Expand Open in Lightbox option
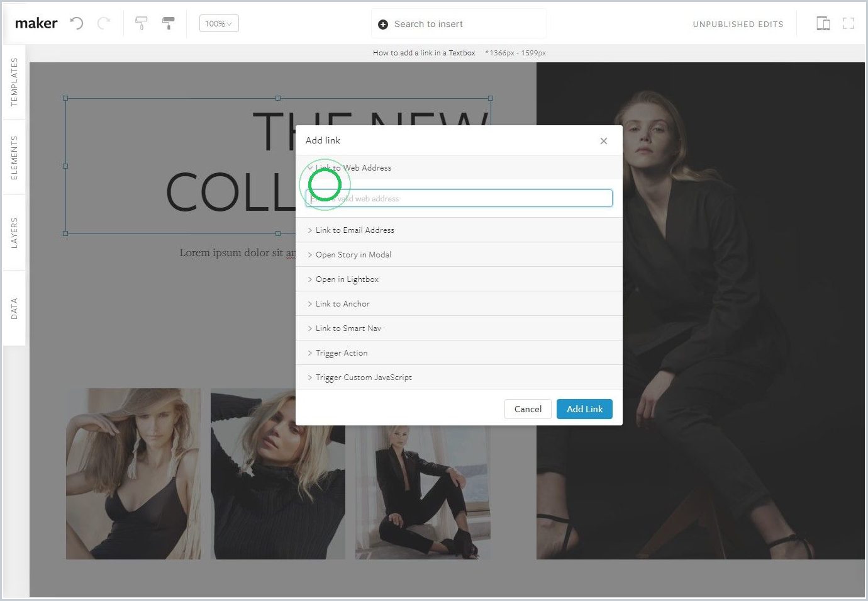The image size is (868, 601). (x=459, y=279)
